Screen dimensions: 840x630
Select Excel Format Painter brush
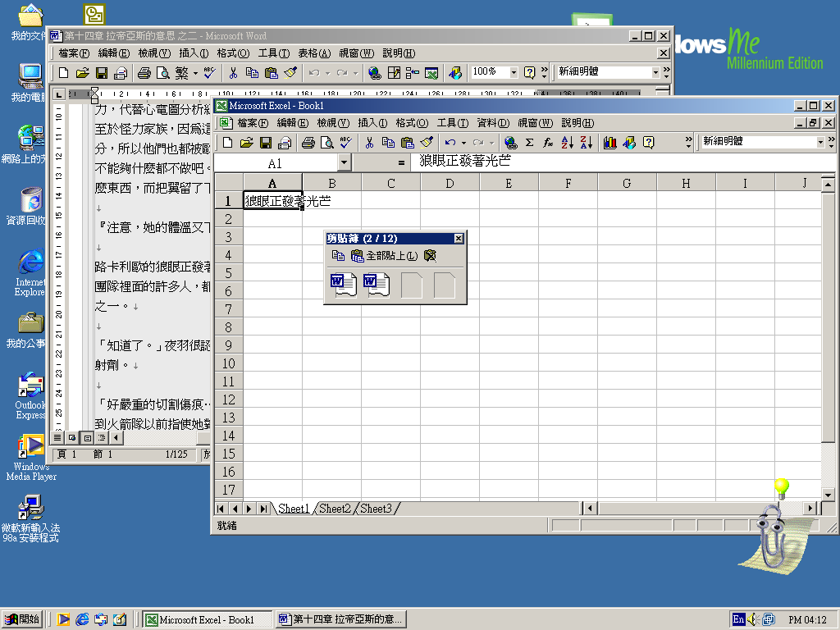click(427, 143)
